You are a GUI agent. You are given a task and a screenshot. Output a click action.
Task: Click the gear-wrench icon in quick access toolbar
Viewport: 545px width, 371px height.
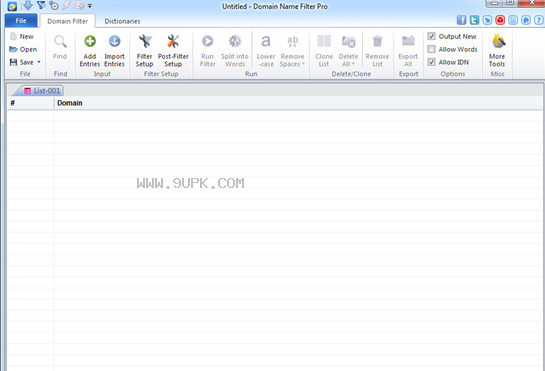click(54, 6)
